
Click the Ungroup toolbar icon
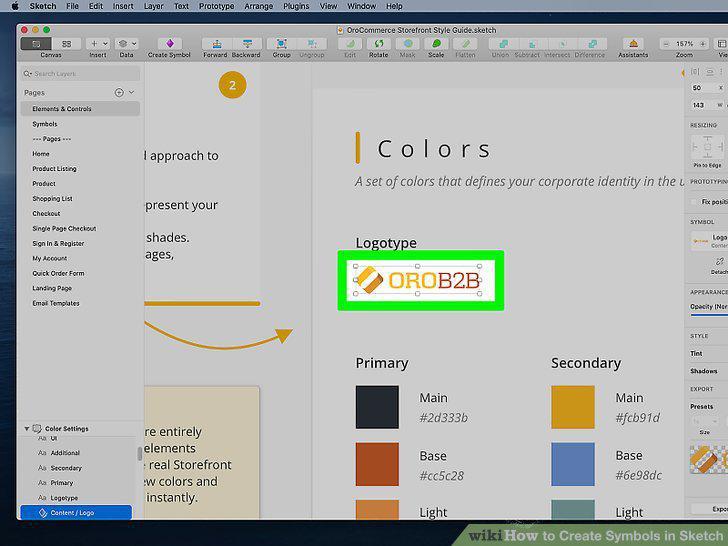312,44
